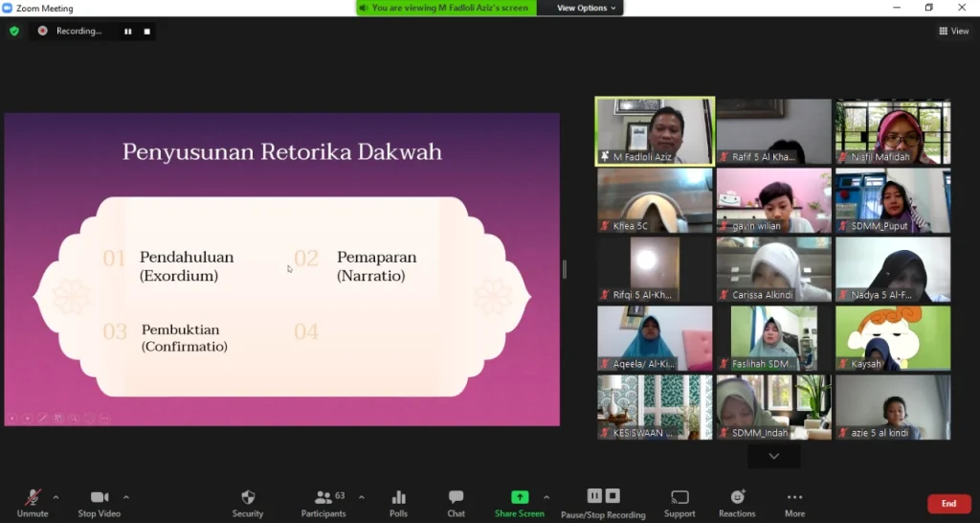Open the More options menu
The width and height of the screenshot is (980, 523).
pos(795,504)
